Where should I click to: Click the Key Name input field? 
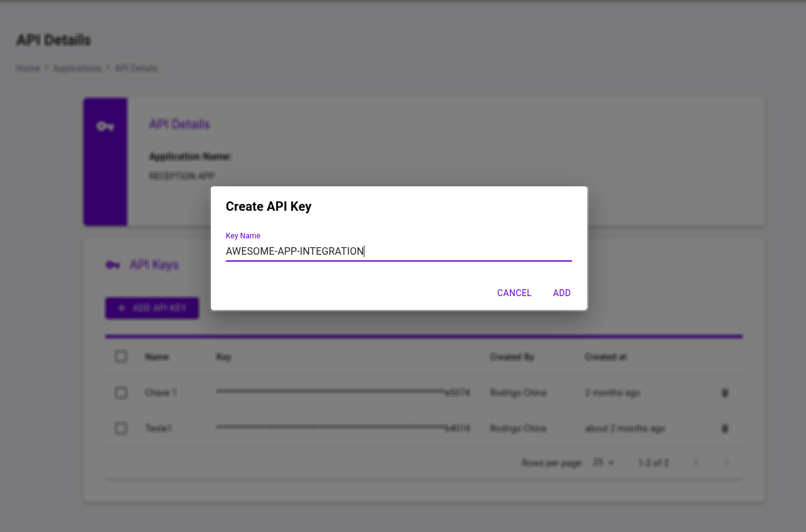coord(398,252)
